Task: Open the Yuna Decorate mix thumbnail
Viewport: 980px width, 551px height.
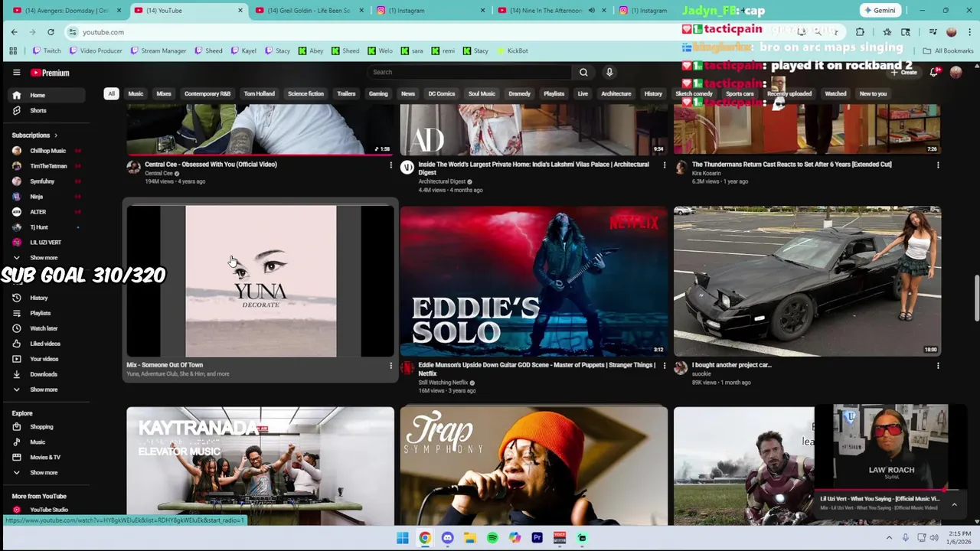Action: [260, 281]
